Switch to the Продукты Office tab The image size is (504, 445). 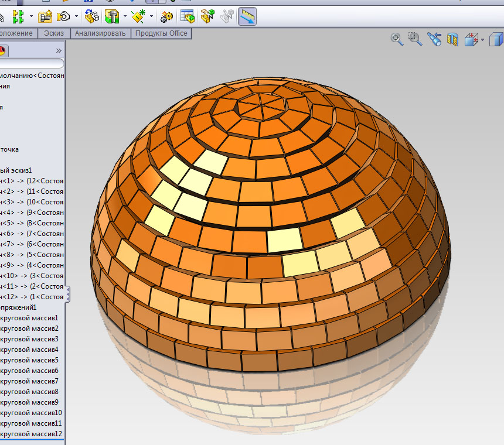(x=161, y=33)
